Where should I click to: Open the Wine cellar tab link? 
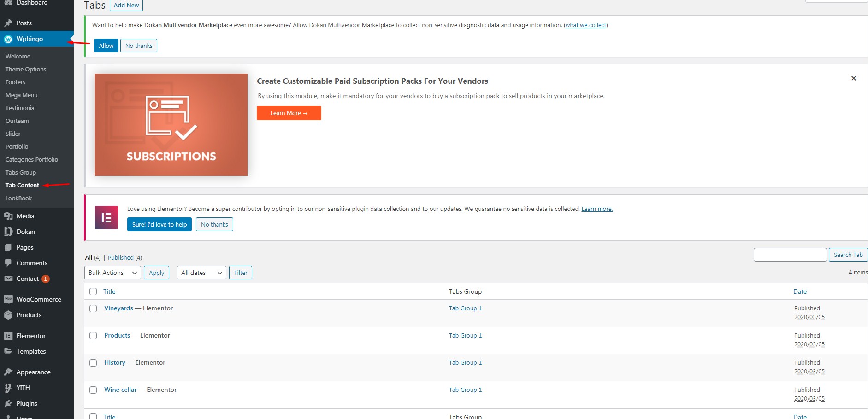(x=120, y=390)
